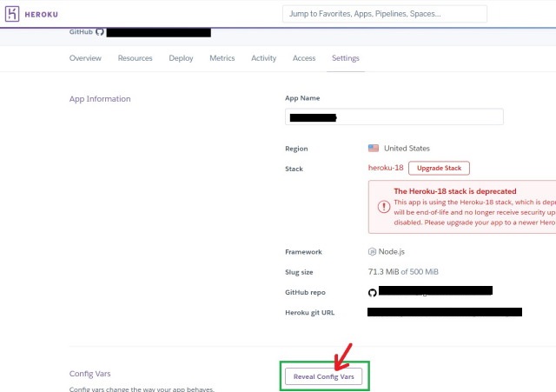556x392 pixels.
Task: Click the Region label
Action: coord(296,149)
